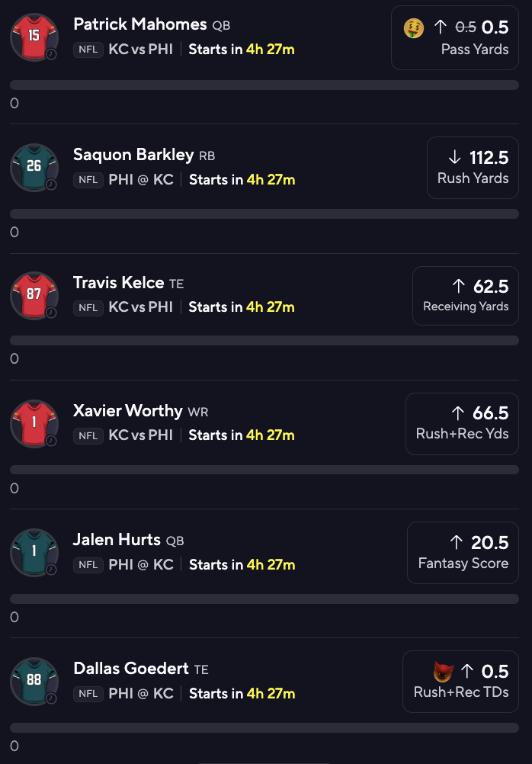Screen dimensions: 532x764
Task: Click the money-face emoji on Mahomes' pick
Action: (414, 28)
